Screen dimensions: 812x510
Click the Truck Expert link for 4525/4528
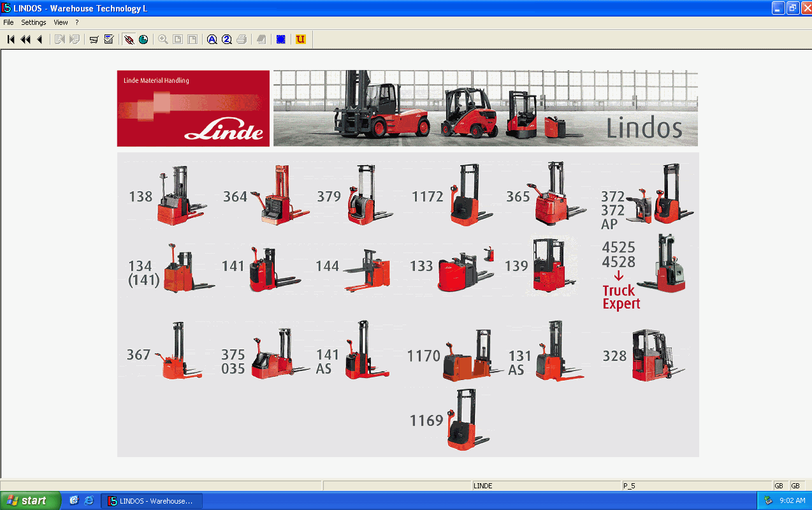point(621,297)
